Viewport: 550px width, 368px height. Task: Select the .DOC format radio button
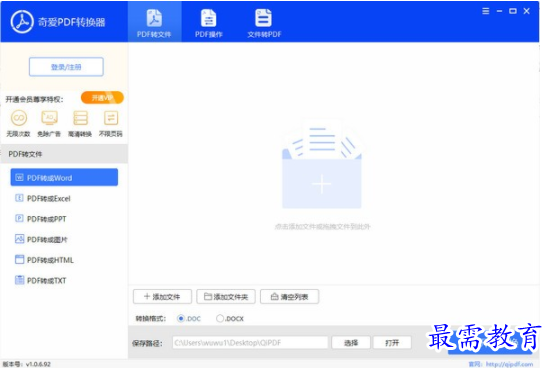coord(181,319)
